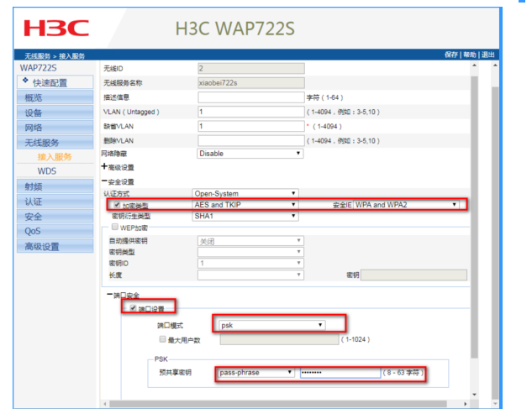The height and width of the screenshot is (419, 532).
Task: Click the horizontal scrollbar right arrow
Action: click(465, 404)
